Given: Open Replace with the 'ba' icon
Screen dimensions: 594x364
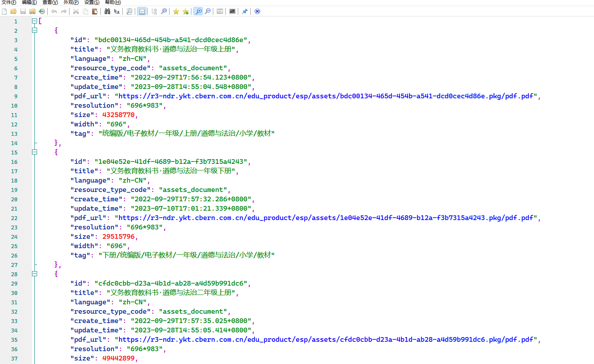Looking at the screenshot, I should pos(117,11).
